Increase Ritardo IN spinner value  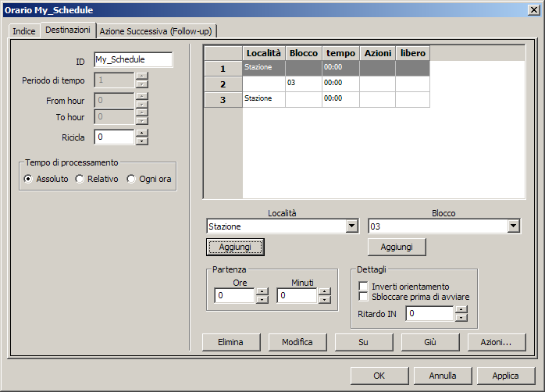click(461, 309)
